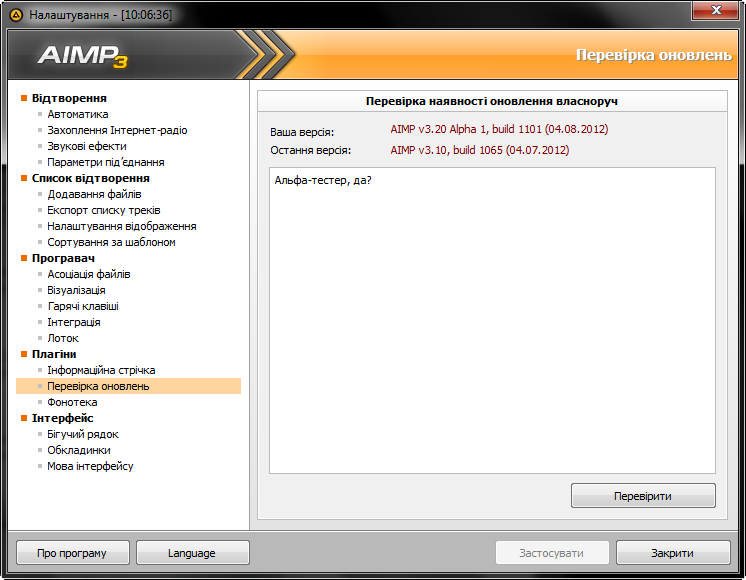Open Мова інтерфейсу settings
This screenshot has height=580, width=746.
[x=90, y=466]
